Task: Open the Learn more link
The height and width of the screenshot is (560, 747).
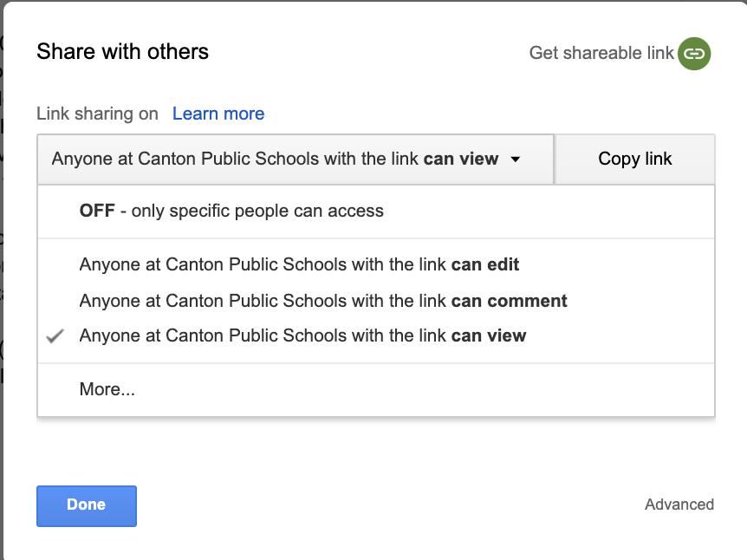Action: [x=218, y=114]
